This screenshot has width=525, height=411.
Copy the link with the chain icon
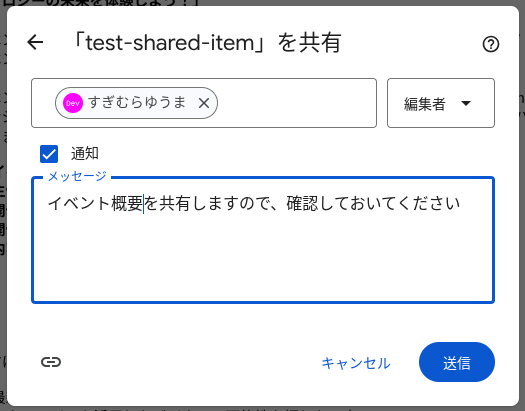51,362
